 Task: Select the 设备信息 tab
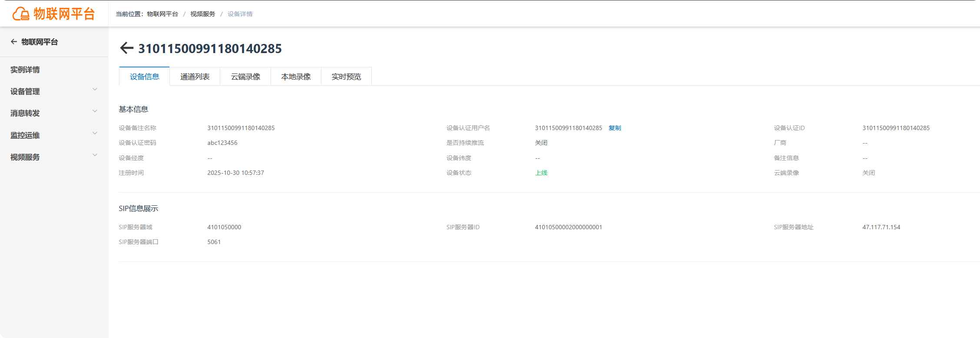[x=144, y=77]
